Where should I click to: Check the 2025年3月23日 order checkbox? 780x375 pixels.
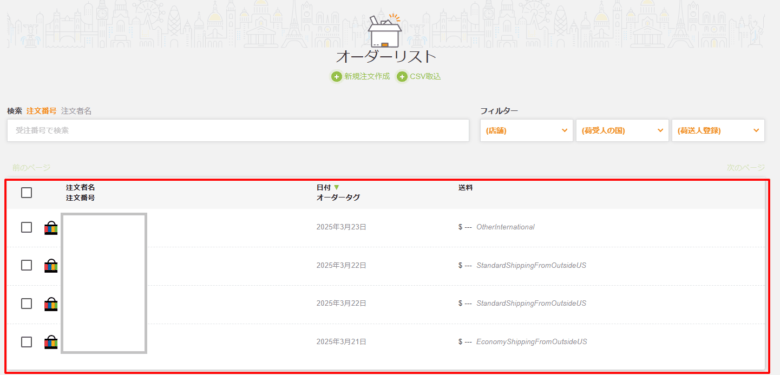coord(26,227)
